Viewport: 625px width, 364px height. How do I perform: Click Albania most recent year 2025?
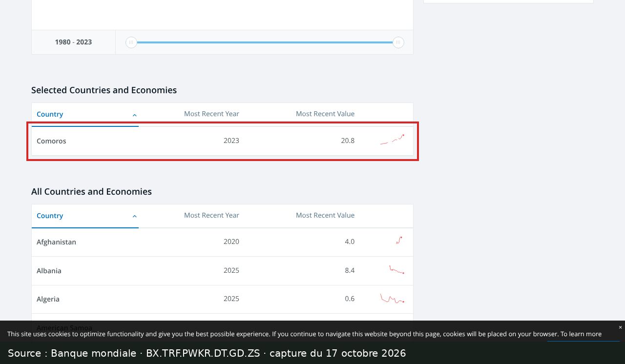tap(231, 270)
